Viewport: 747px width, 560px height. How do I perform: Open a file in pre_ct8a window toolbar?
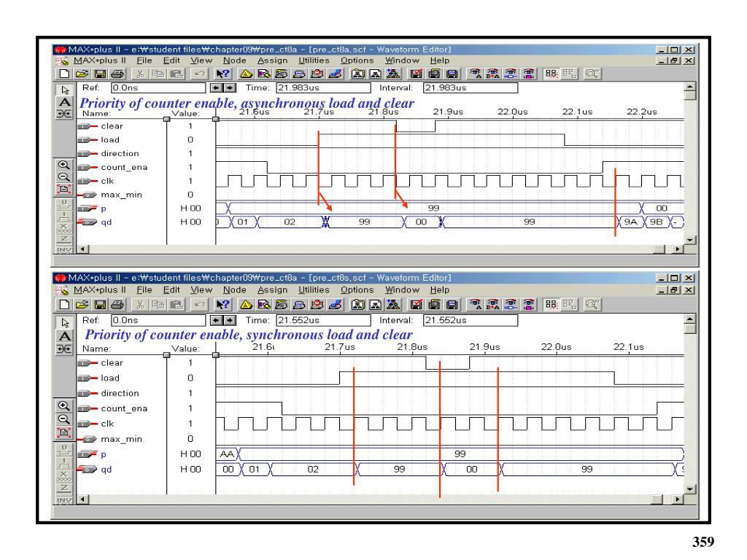(82, 74)
